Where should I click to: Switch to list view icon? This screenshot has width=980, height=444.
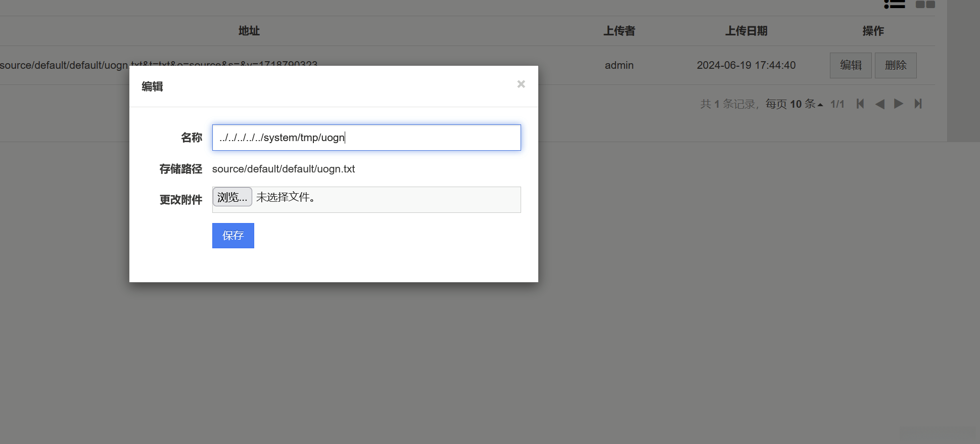point(895,4)
